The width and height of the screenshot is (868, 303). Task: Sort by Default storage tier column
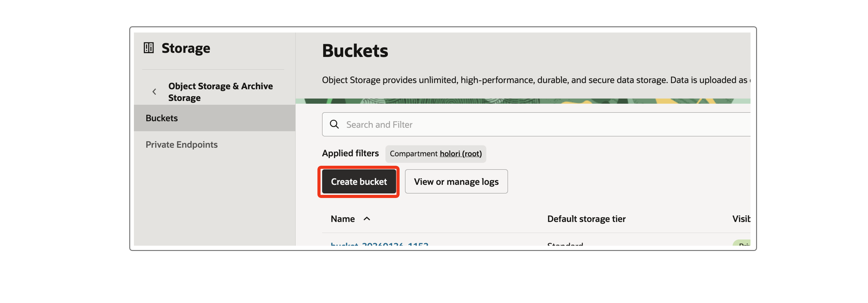coord(586,219)
